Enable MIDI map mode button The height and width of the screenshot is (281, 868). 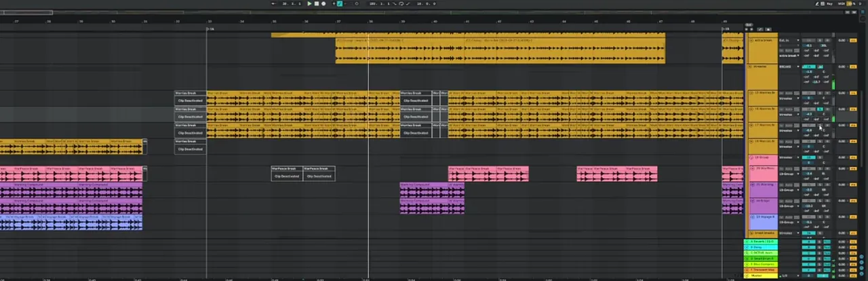point(842,4)
